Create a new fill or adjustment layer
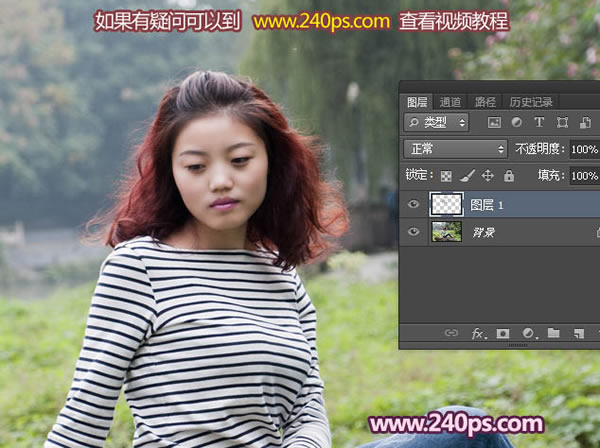Viewport: 600px width, 448px height. pos(528,333)
